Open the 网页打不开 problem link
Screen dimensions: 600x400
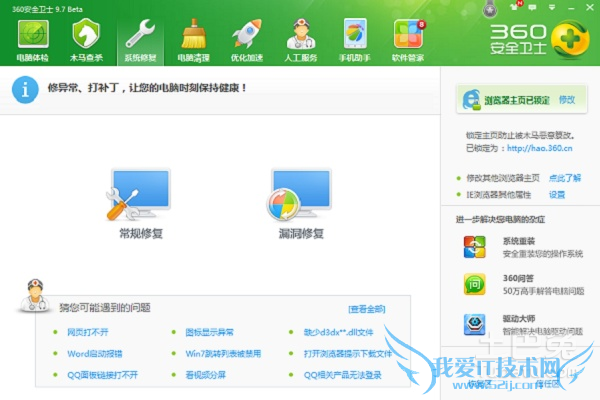point(88,332)
